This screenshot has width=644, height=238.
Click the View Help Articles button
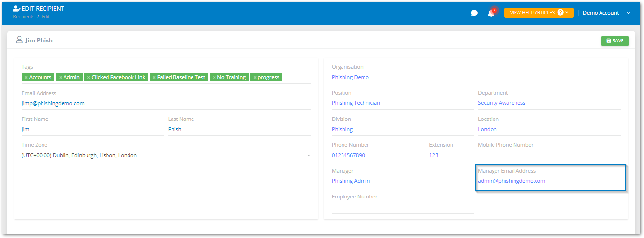point(538,13)
